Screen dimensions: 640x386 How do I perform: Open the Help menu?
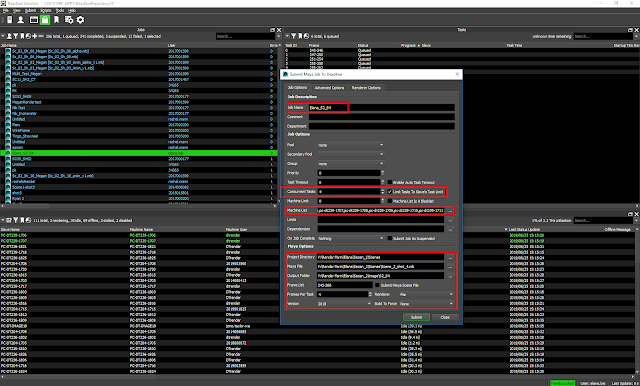click(x=72, y=11)
